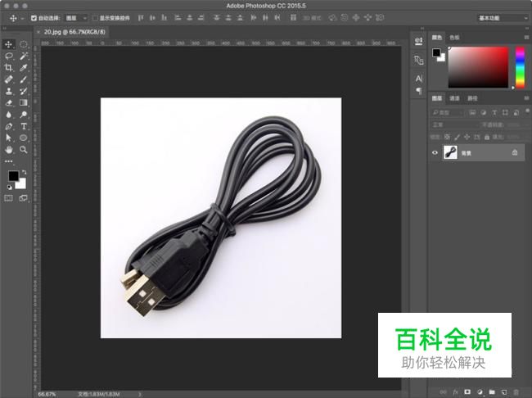Viewport: 532px width, 398px height.
Task: Toggle Quick Mask mode in toolbox
Action: coord(8,198)
